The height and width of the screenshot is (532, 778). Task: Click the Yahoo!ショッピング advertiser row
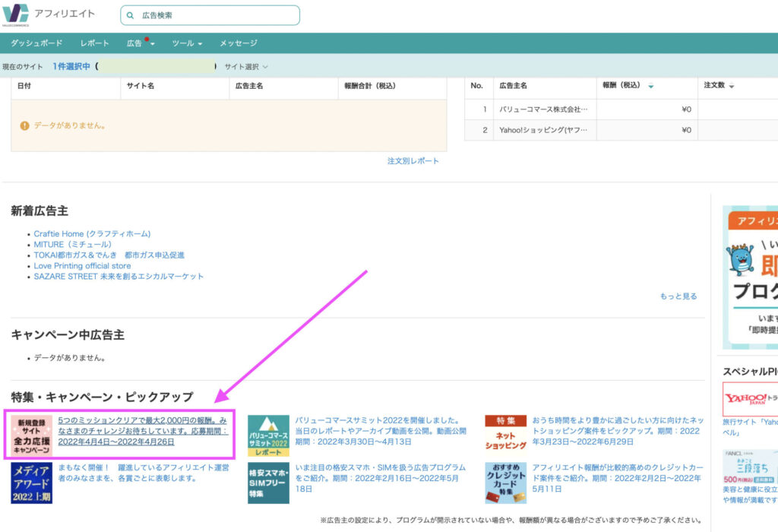(x=621, y=130)
